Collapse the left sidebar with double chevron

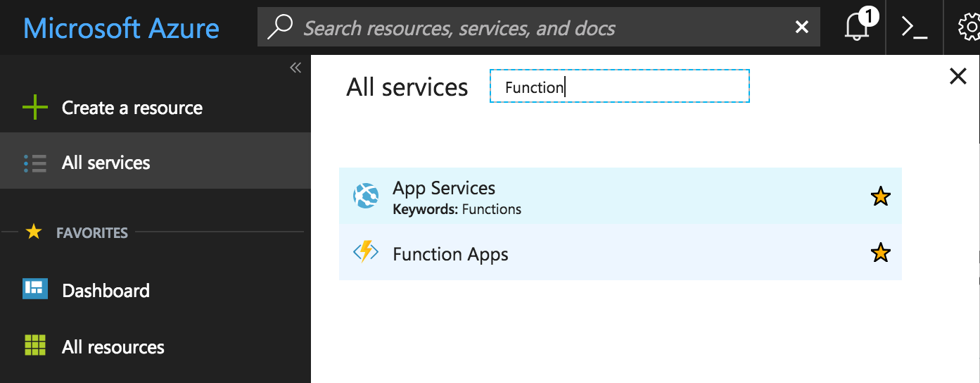pyautogui.click(x=295, y=68)
